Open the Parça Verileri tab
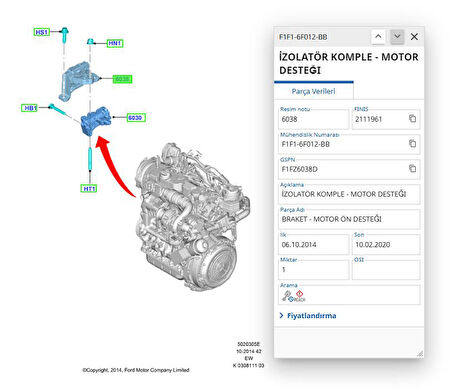This screenshot has width=452, height=391. coord(313,91)
